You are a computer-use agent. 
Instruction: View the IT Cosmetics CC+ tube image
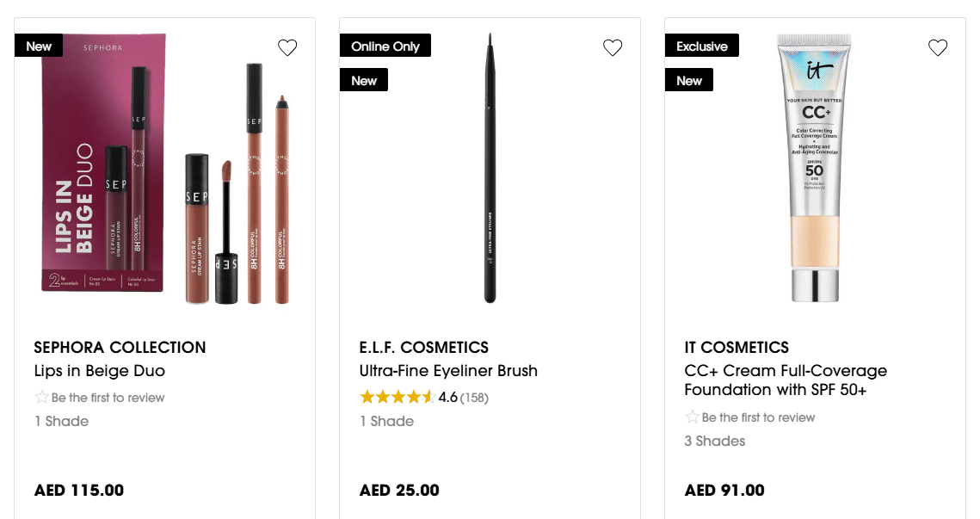814,170
